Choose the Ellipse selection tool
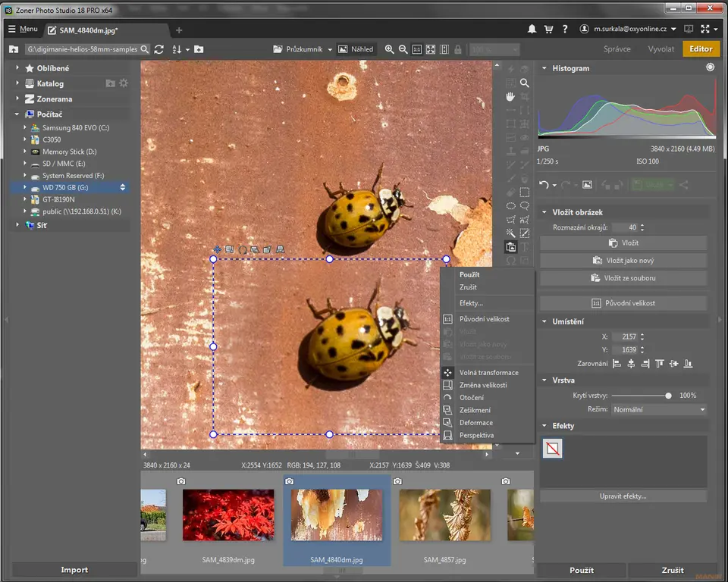Screen dimensions: 728x582 coord(511,205)
